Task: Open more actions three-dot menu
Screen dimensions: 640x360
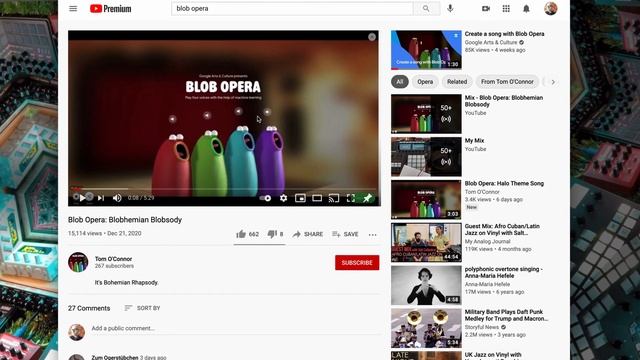Action: tap(373, 235)
